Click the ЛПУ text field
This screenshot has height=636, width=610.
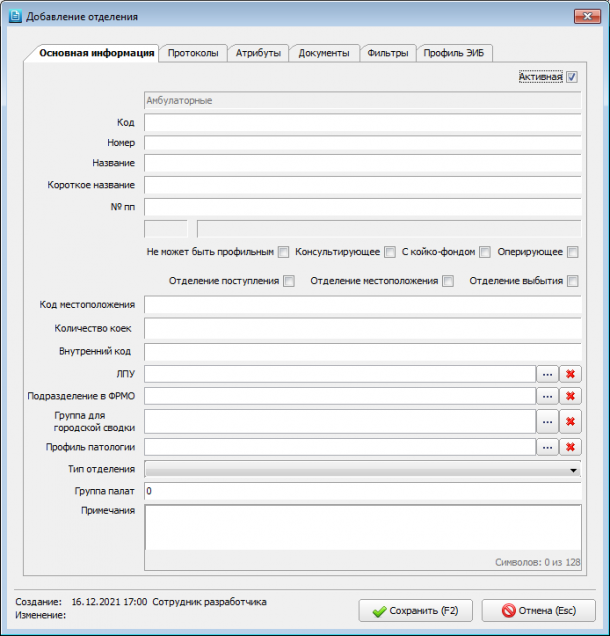point(340,374)
